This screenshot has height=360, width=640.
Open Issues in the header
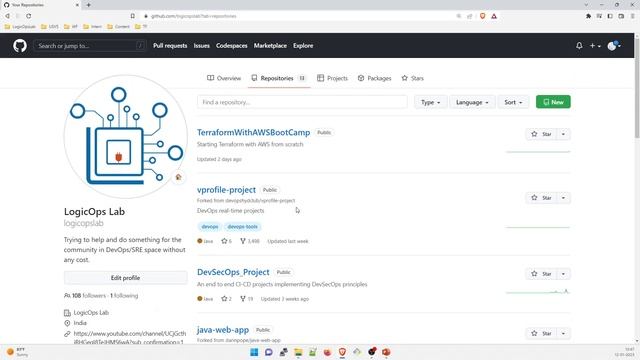click(201, 46)
